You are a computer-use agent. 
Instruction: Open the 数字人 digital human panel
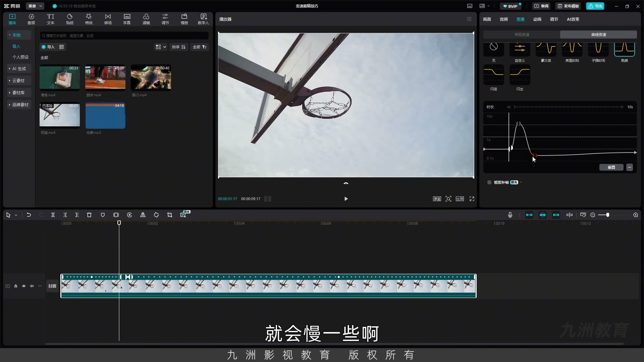pos(203,19)
